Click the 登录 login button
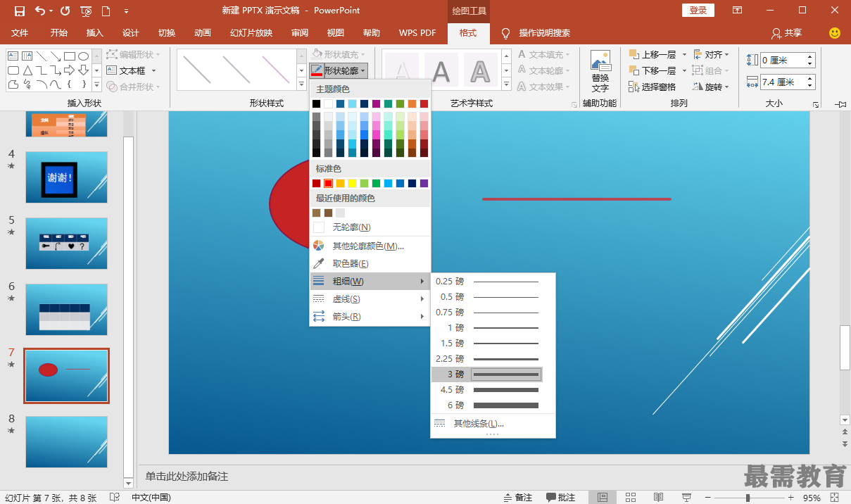The height and width of the screenshot is (504, 851). [x=698, y=11]
